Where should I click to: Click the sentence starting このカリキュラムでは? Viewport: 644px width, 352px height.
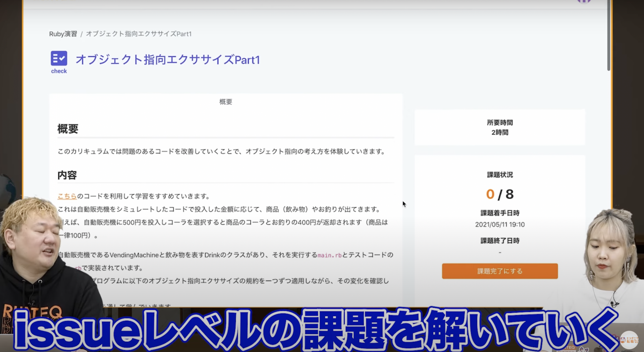[x=222, y=152]
